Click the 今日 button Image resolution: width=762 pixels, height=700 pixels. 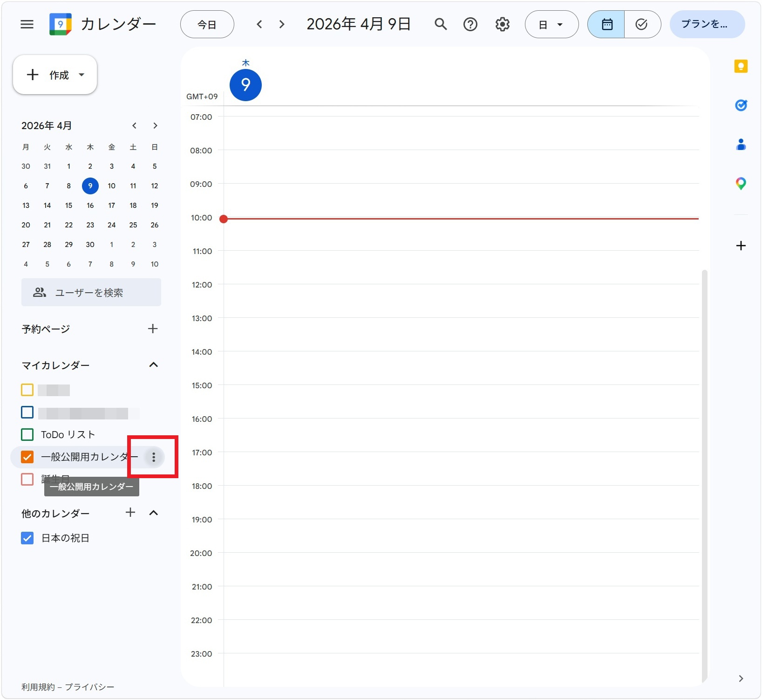click(207, 24)
